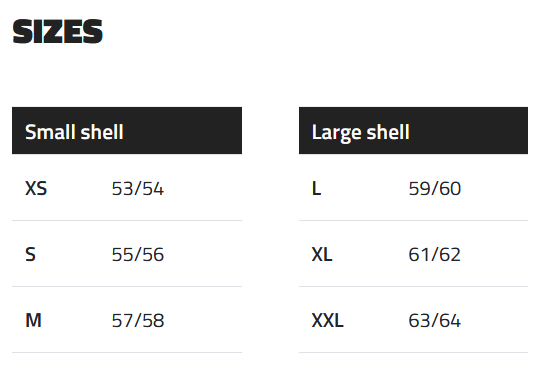Click the XL size label
539x366 pixels.
point(322,254)
